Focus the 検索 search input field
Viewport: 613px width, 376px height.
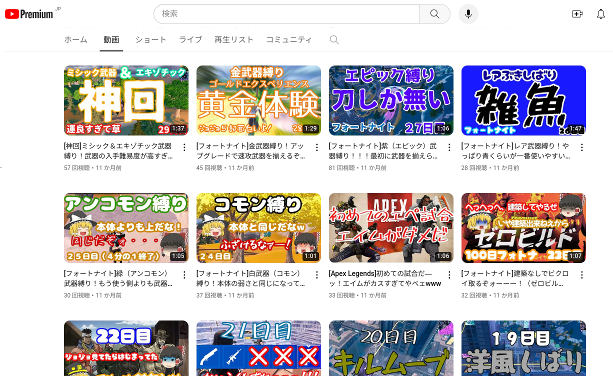click(287, 14)
